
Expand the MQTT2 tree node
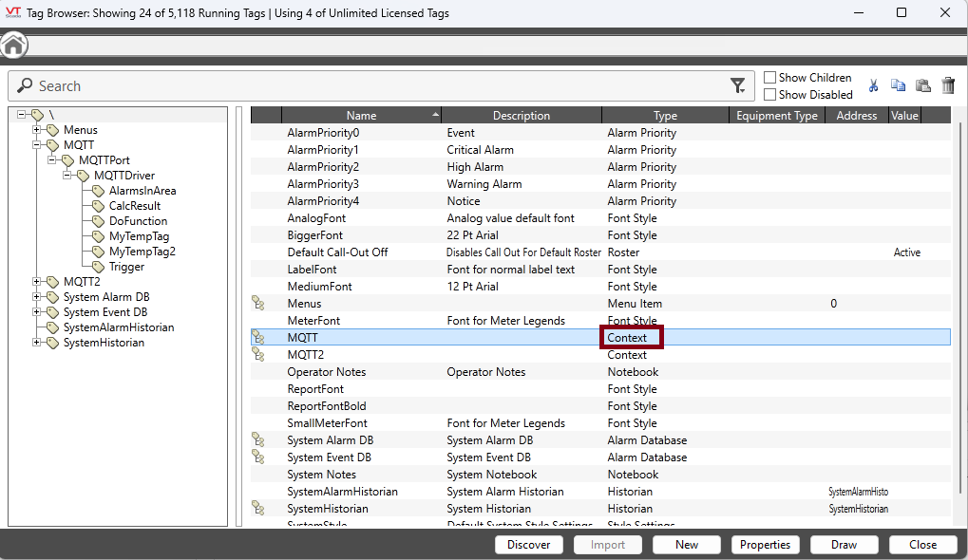37,282
